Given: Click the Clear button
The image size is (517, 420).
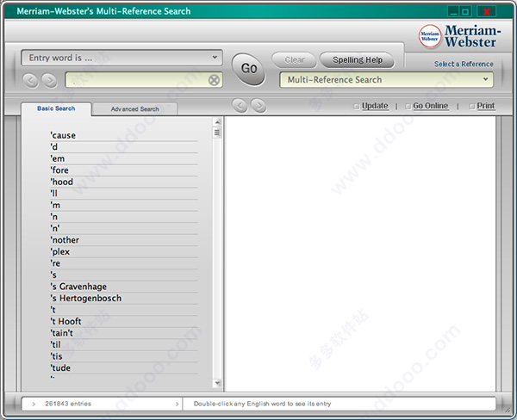Looking at the screenshot, I should pyautogui.click(x=295, y=60).
